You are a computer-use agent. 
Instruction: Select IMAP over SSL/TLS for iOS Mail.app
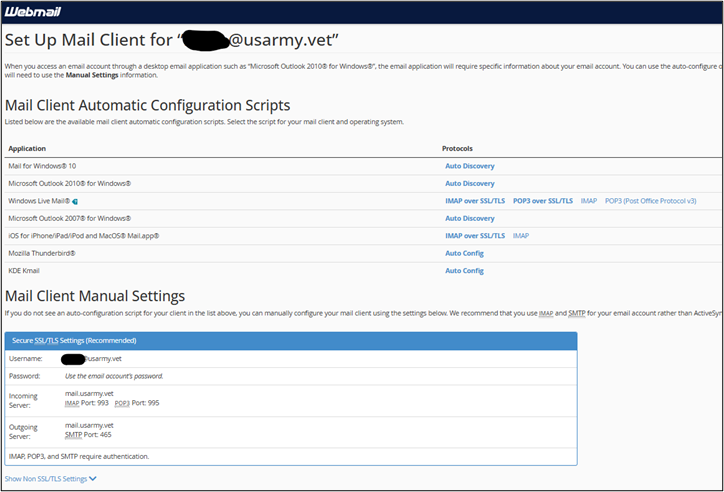(474, 235)
